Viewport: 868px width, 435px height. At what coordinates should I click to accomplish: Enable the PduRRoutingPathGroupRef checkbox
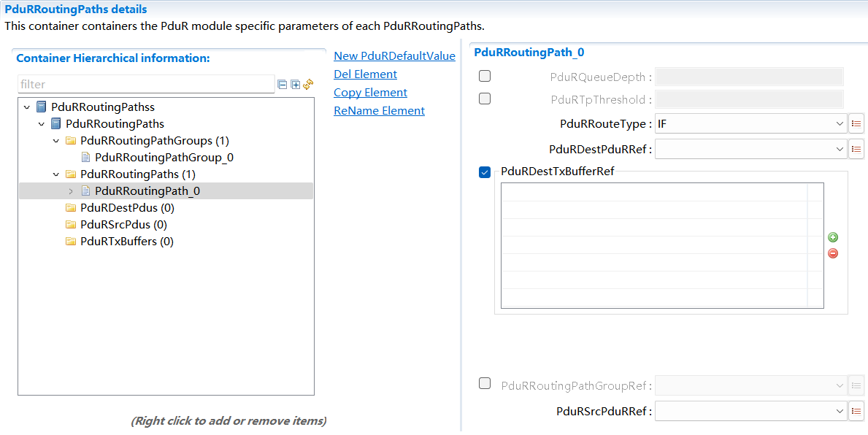(485, 383)
